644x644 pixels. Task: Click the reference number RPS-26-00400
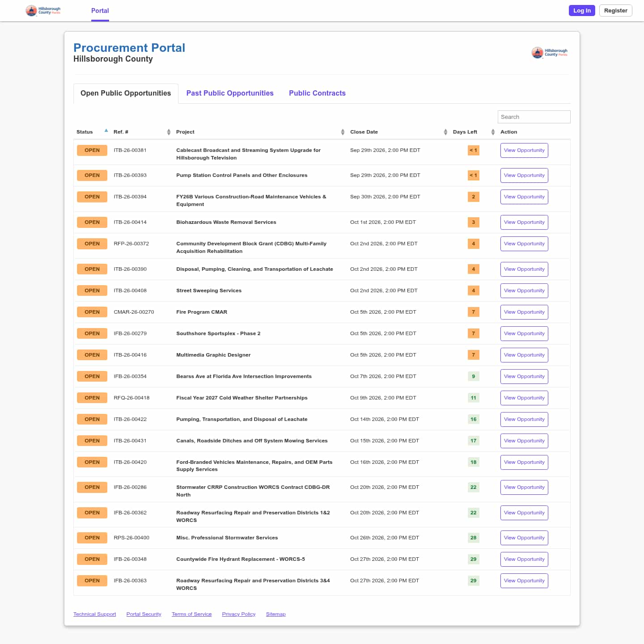click(131, 538)
